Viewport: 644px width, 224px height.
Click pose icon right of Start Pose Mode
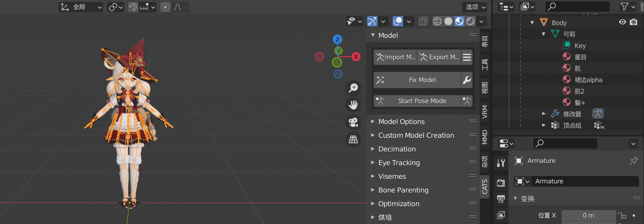coord(466,101)
